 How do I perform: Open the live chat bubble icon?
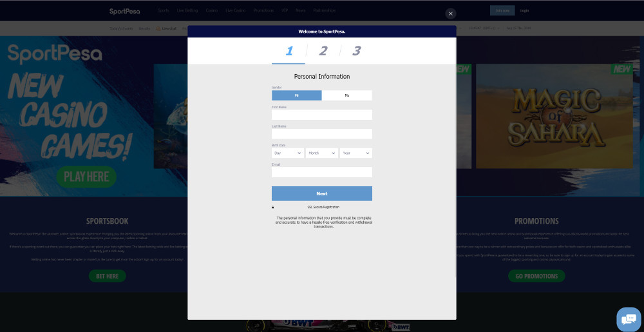point(629,319)
